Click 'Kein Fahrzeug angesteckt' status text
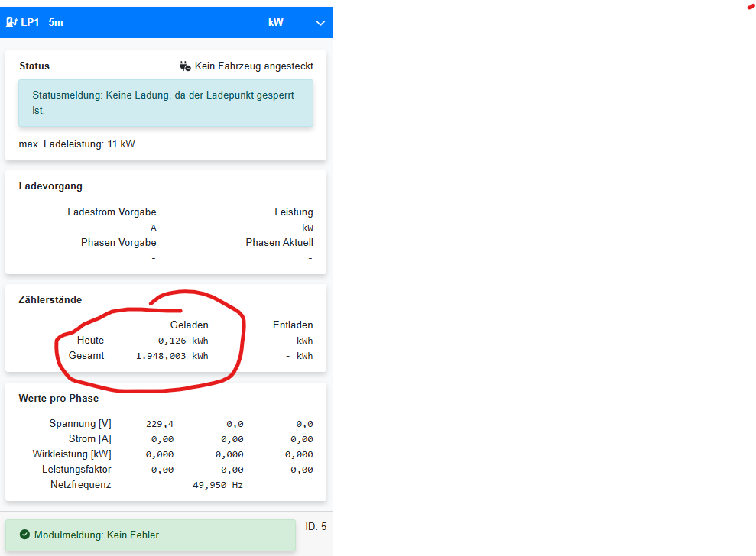This screenshot has height=556, width=756. pyautogui.click(x=254, y=66)
